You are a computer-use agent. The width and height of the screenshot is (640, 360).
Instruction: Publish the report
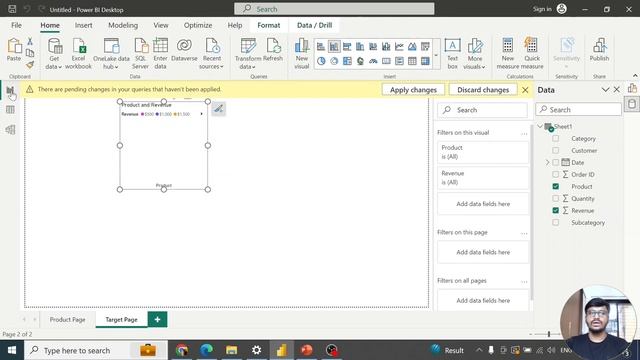tap(599, 50)
